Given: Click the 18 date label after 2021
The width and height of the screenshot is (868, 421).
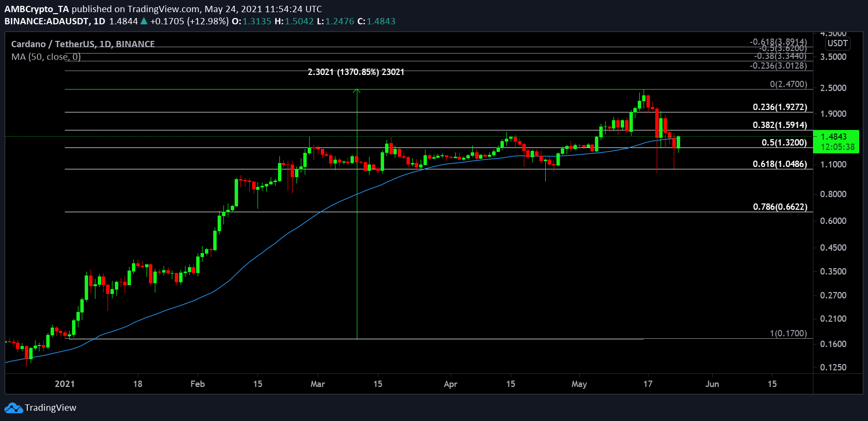Looking at the screenshot, I should click(x=138, y=384).
